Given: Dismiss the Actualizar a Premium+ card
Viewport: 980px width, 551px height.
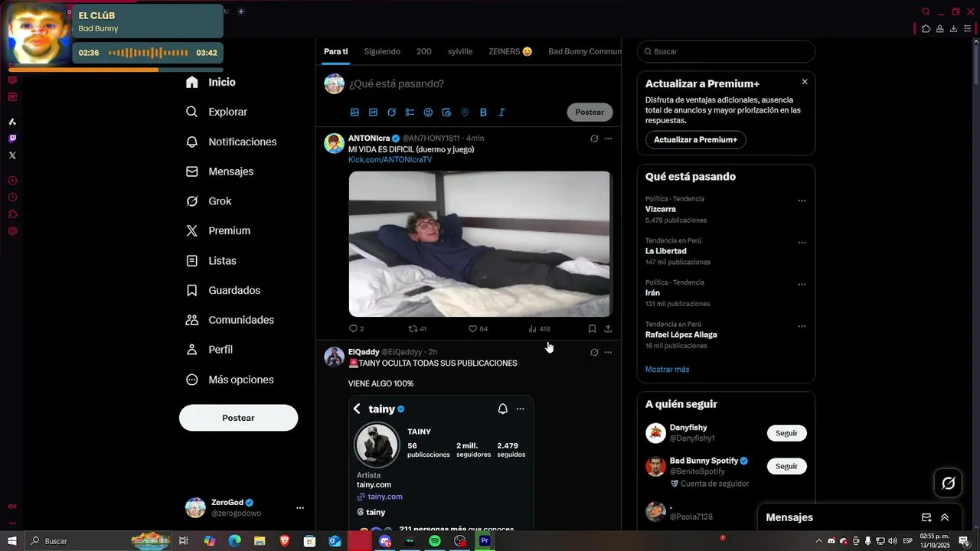Looking at the screenshot, I should 805,82.
